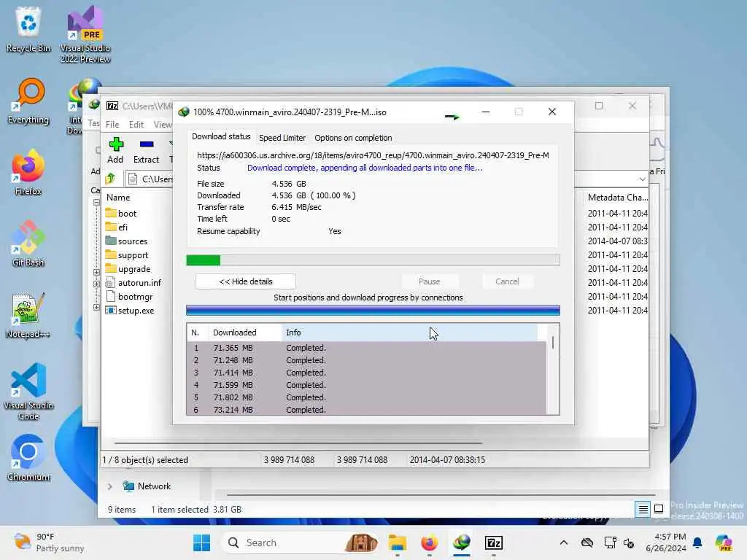Select the support folder in 7-Zip
Image resolution: width=747 pixels, height=560 pixels.
(133, 254)
